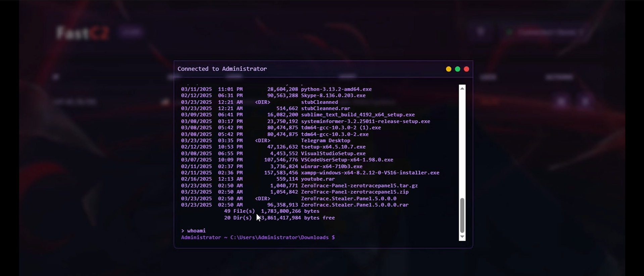Screen dimensions: 644x276
Task: Click the stubCleanned directory row
Action: (x=259, y=102)
